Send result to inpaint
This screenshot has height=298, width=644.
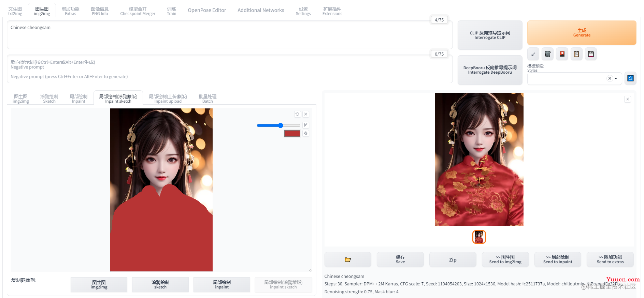pos(558,259)
